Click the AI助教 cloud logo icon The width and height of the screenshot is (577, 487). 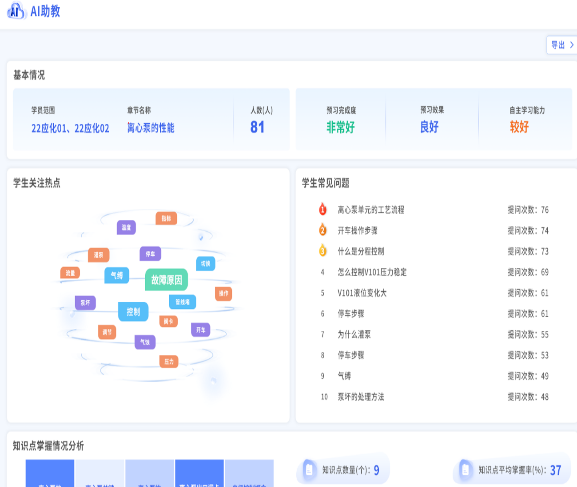16,11
